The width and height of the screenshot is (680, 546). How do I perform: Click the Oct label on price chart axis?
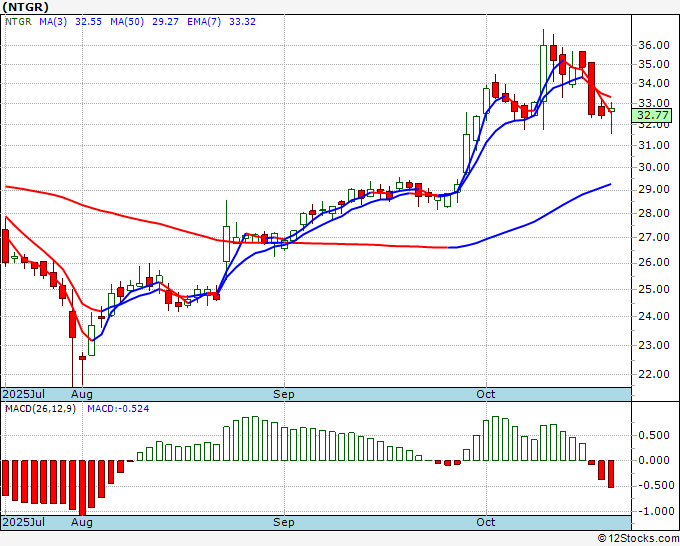pyautogui.click(x=486, y=394)
